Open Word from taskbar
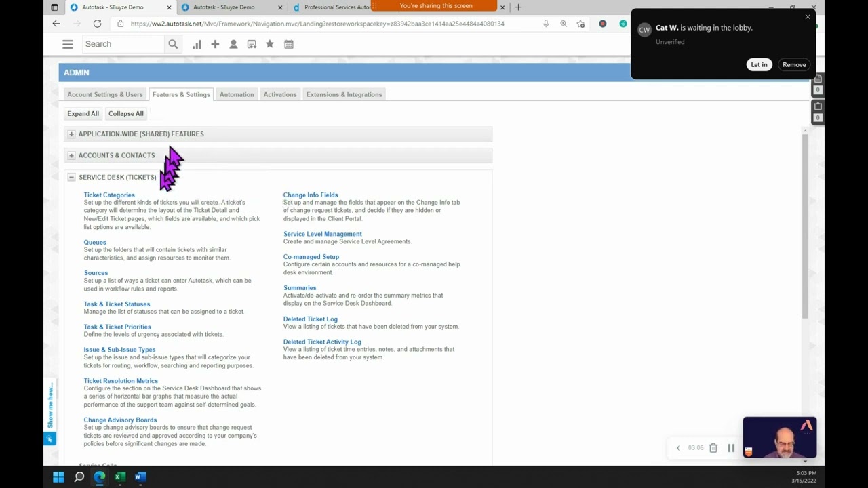Viewport: 868px width, 488px height. (x=140, y=477)
